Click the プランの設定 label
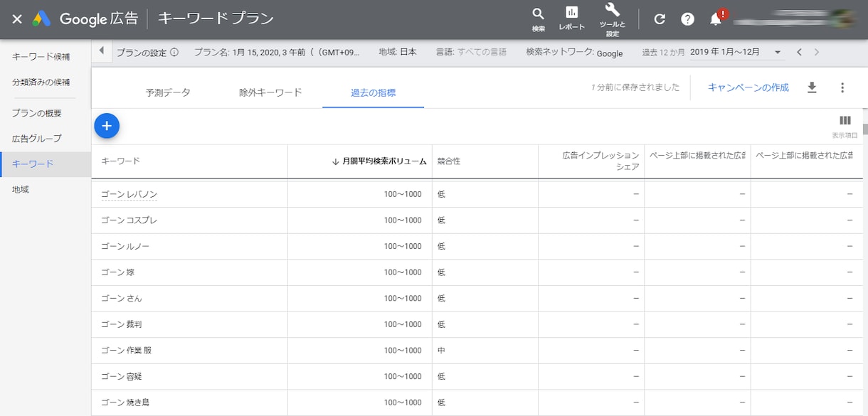 click(x=142, y=53)
